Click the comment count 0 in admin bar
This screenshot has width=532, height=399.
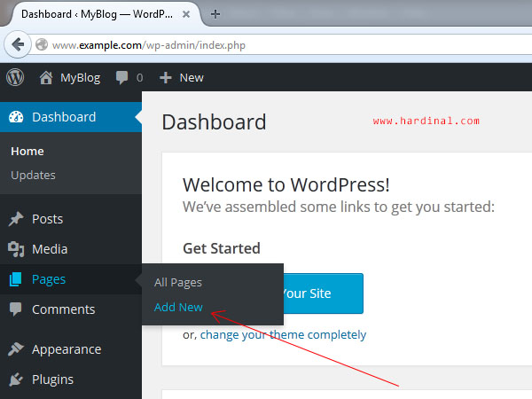[x=139, y=78]
